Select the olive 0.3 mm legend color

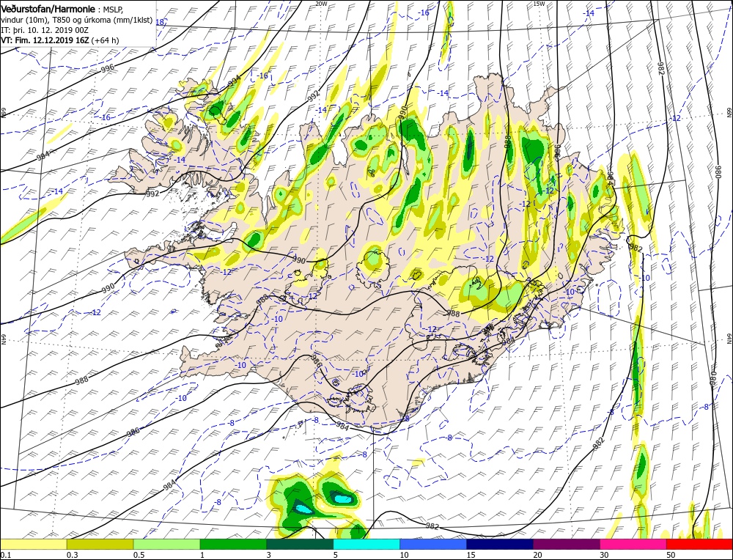[100, 544]
